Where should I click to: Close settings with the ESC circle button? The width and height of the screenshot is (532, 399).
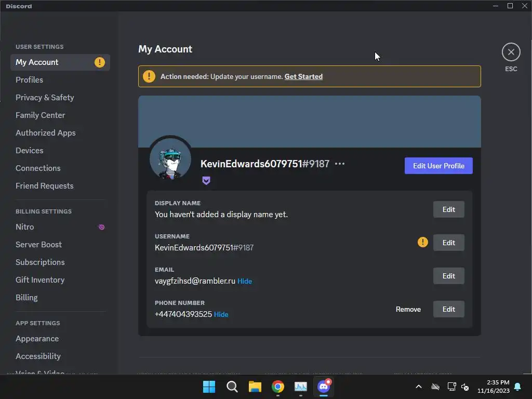pyautogui.click(x=511, y=52)
